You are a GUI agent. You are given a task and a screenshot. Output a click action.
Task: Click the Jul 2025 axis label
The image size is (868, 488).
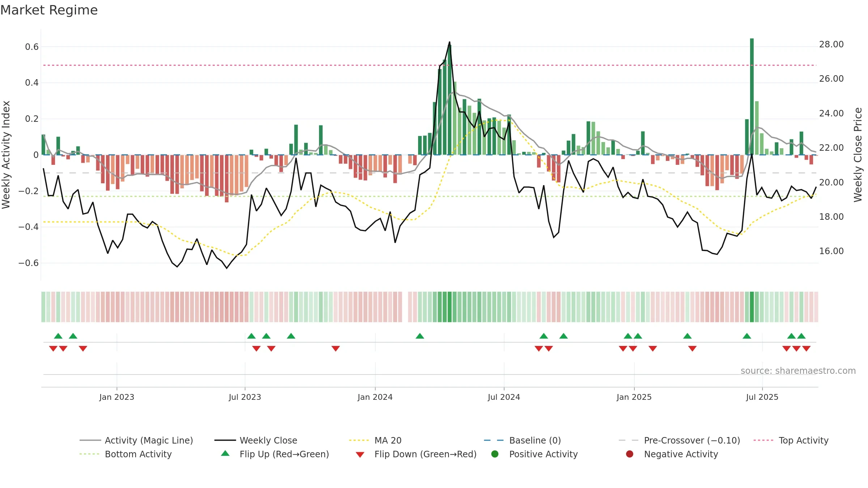(762, 397)
